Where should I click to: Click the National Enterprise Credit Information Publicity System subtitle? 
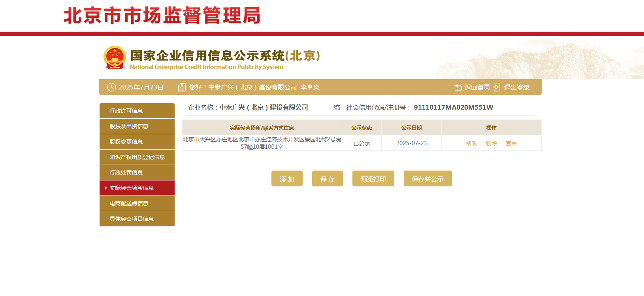click(206, 67)
